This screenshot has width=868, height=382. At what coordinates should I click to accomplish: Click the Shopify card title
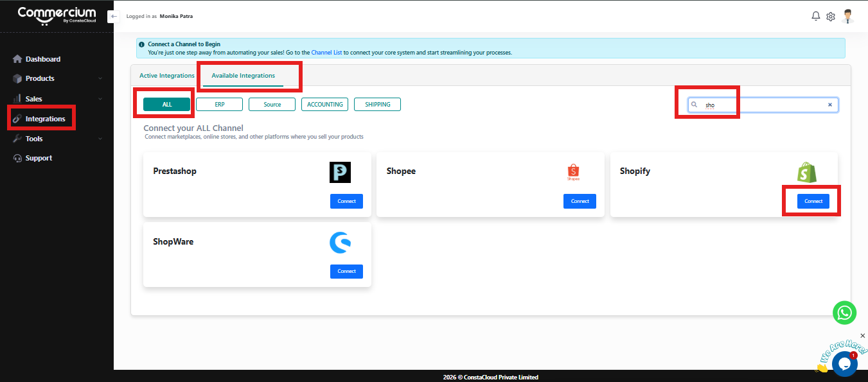pyautogui.click(x=635, y=171)
